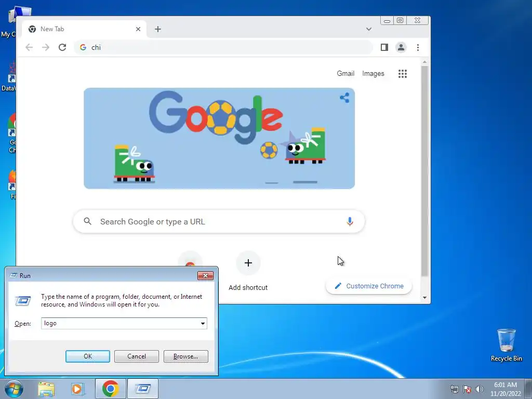Click OK in Run dialog
Image resolution: width=532 pixels, height=399 pixels.
(x=87, y=356)
